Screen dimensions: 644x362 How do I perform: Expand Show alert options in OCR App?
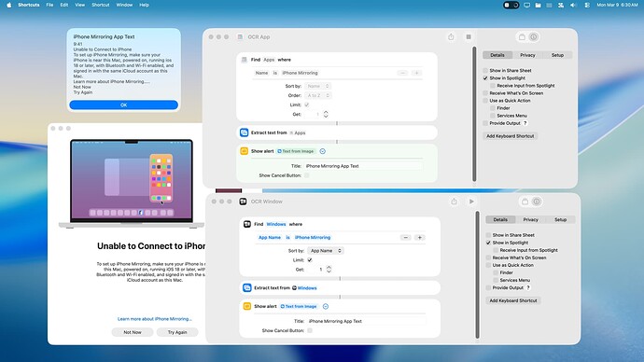pyautogui.click(x=322, y=151)
